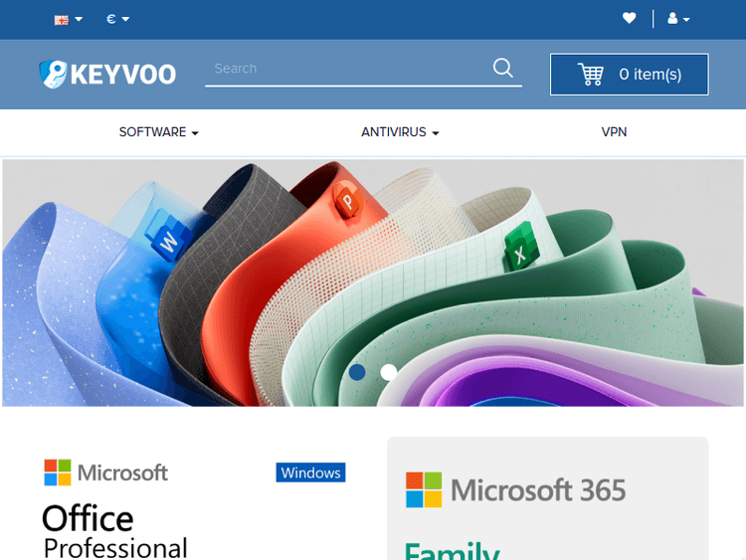Click the Microsoft 365 logo
Screen dimensions: 746x560
515,489
